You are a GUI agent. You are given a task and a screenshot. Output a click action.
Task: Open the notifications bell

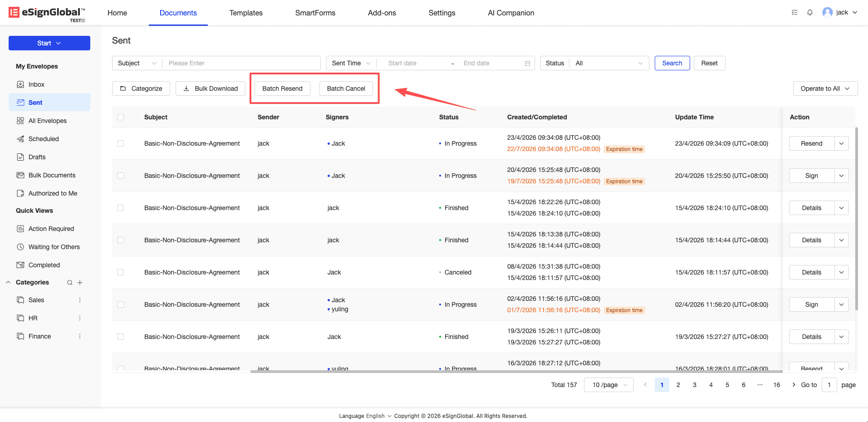pyautogui.click(x=810, y=13)
